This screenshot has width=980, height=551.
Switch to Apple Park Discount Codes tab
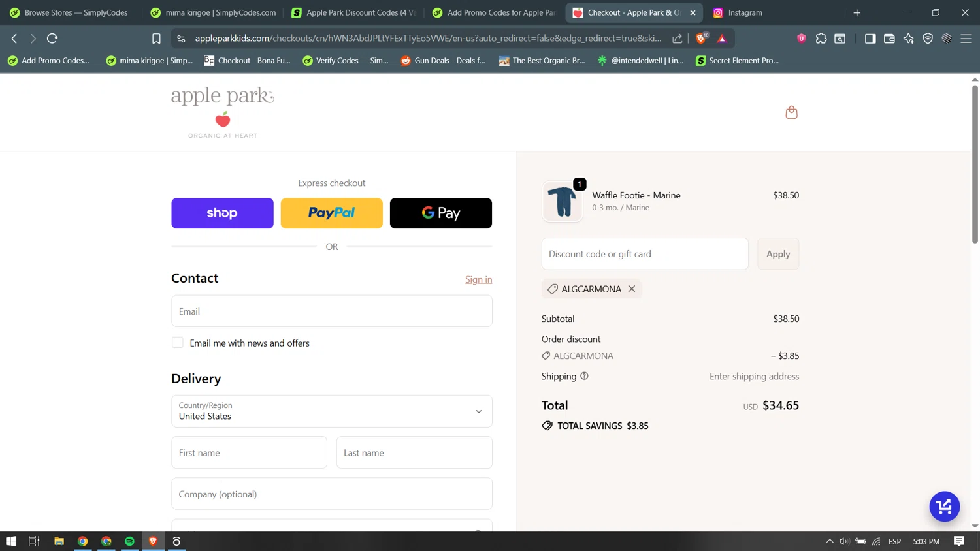353,12
